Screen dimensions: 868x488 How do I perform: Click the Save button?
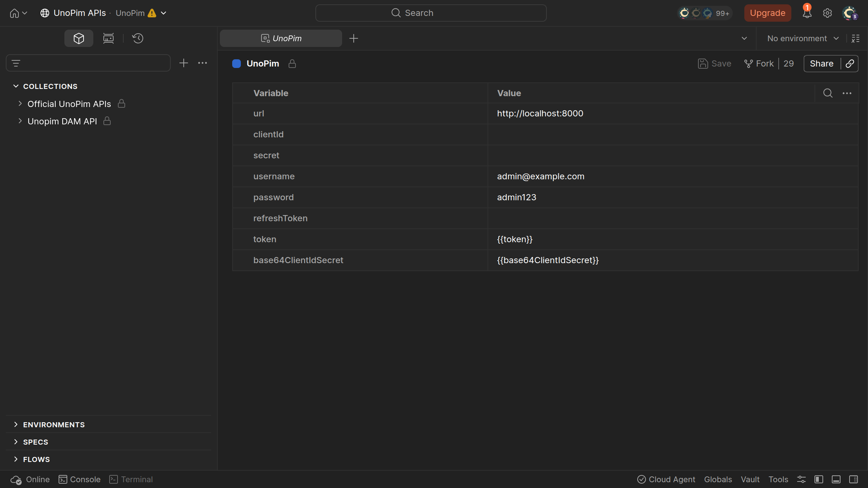click(715, 64)
